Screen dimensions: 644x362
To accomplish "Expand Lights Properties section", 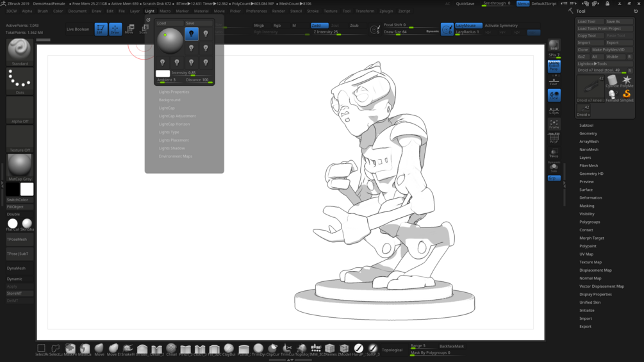I will coord(174,92).
